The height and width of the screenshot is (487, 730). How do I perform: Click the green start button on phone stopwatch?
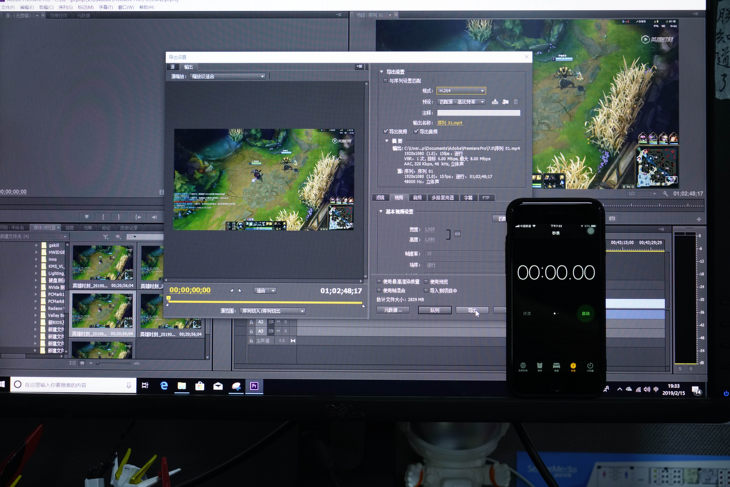coord(585,313)
